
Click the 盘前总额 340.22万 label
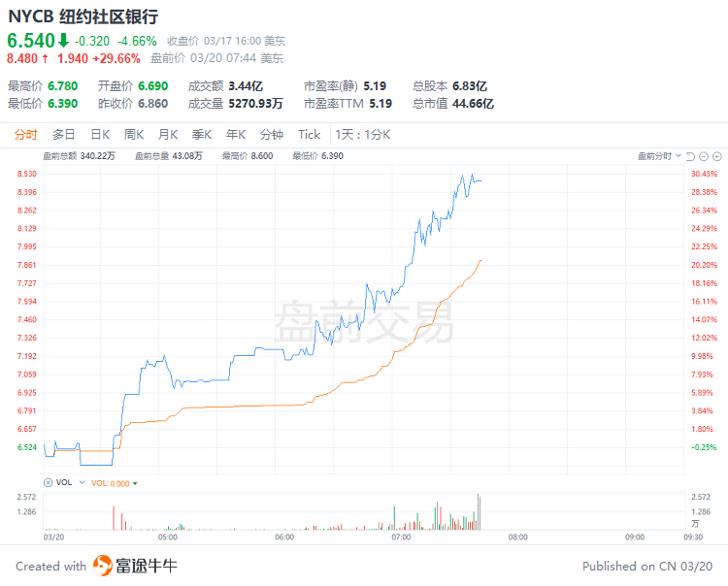click(79, 156)
